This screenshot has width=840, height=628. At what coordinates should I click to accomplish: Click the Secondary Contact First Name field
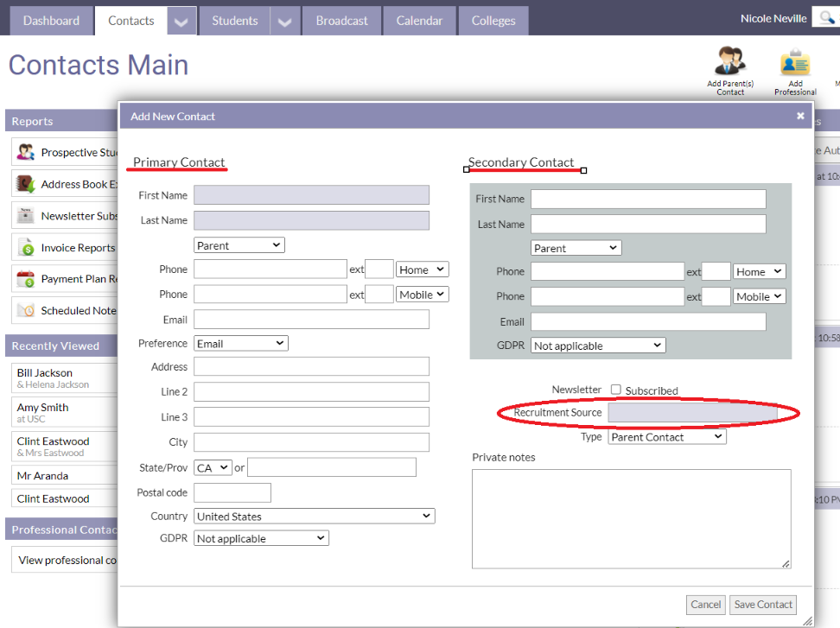(x=648, y=199)
